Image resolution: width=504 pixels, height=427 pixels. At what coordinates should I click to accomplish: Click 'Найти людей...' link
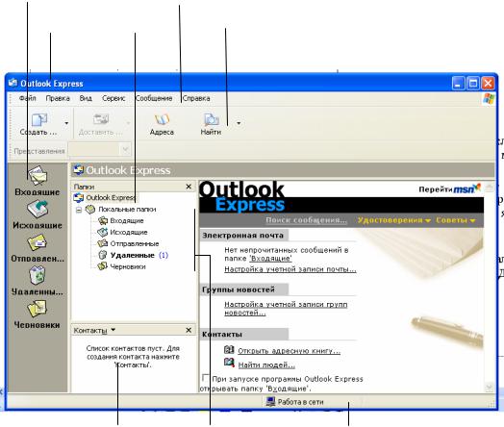coord(266,365)
